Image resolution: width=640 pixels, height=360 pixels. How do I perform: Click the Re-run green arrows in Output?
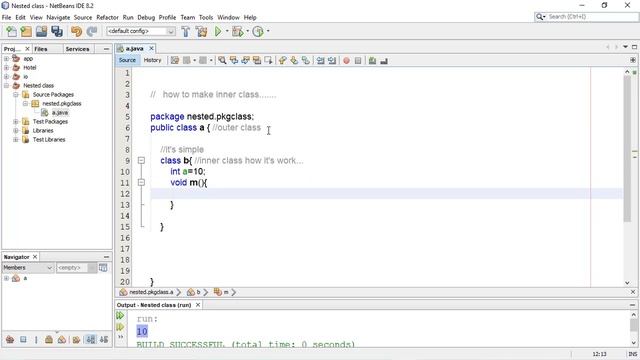(120, 316)
